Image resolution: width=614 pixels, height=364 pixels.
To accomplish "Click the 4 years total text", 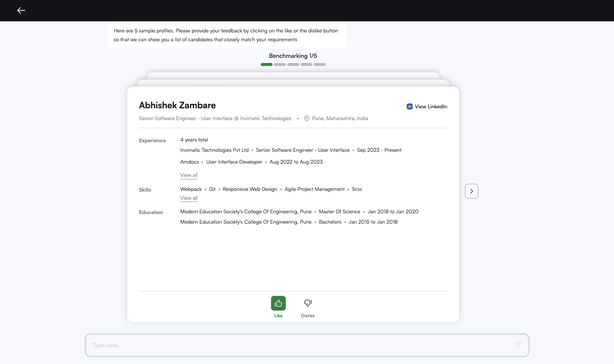I will 194,140.
